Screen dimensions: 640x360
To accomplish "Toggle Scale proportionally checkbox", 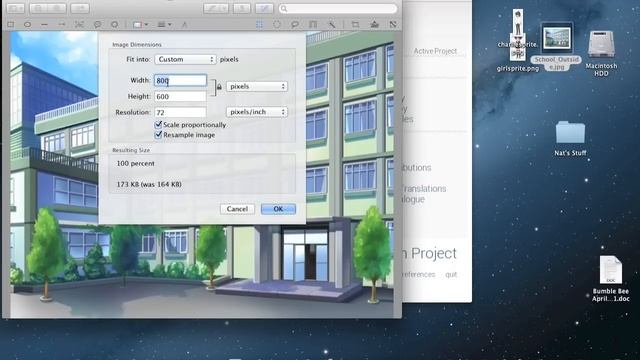I will (158, 124).
